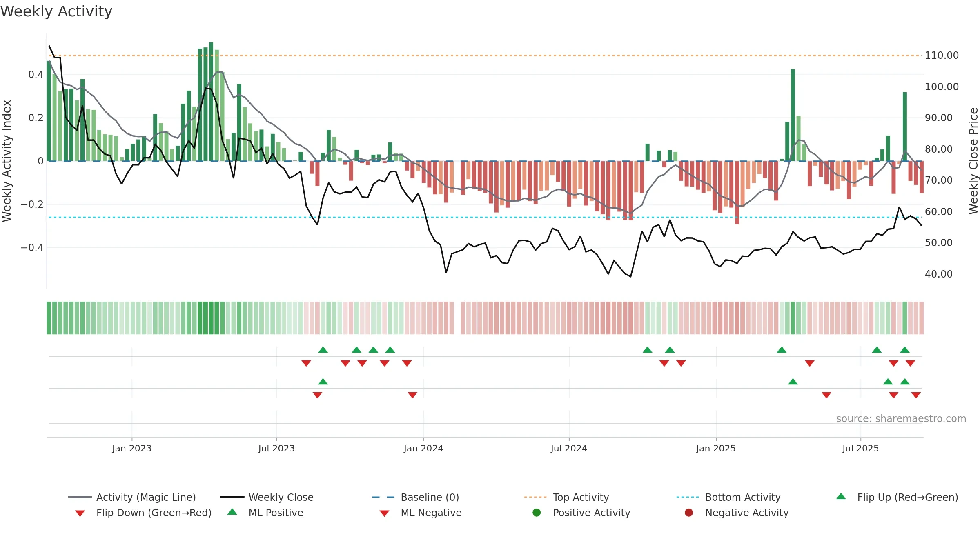Click the 70.00 price axis label
Viewport: 980px width, 551px height.
point(939,180)
